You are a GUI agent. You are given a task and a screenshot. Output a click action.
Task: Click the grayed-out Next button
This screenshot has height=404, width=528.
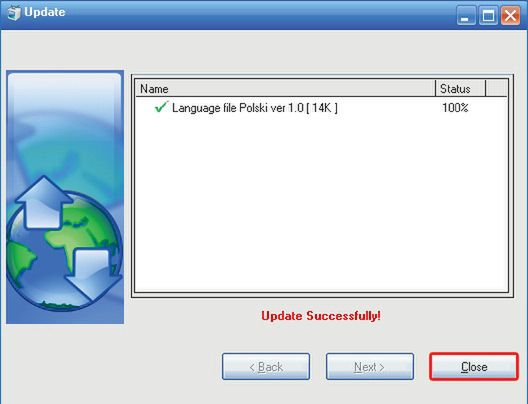click(x=370, y=366)
